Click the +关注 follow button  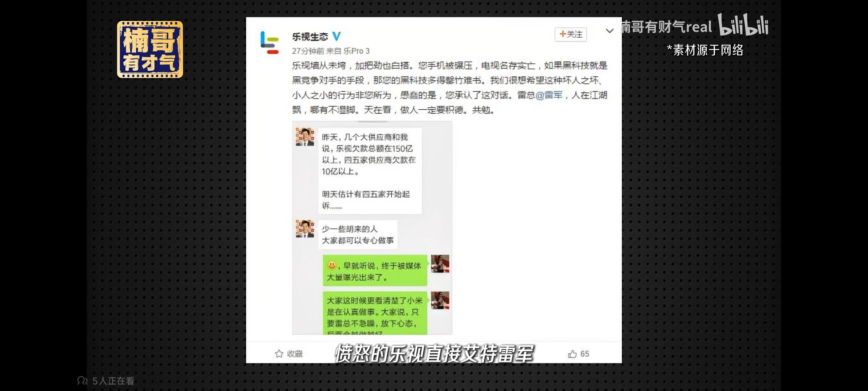tap(571, 34)
